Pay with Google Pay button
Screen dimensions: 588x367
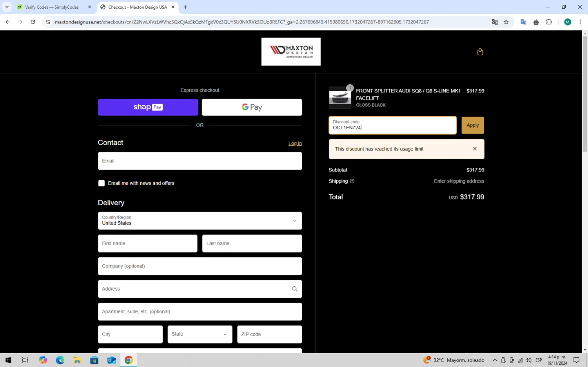tap(252, 107)
